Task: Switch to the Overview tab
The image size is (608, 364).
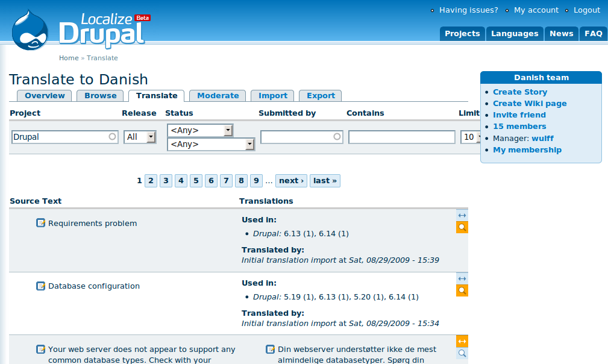Action: [x=45, y=96]
